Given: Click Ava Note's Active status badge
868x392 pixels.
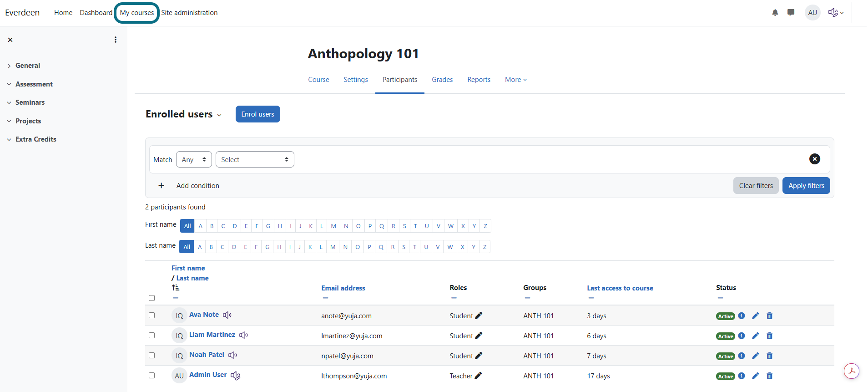Looking at the screenshot, I should click(726, 316).
